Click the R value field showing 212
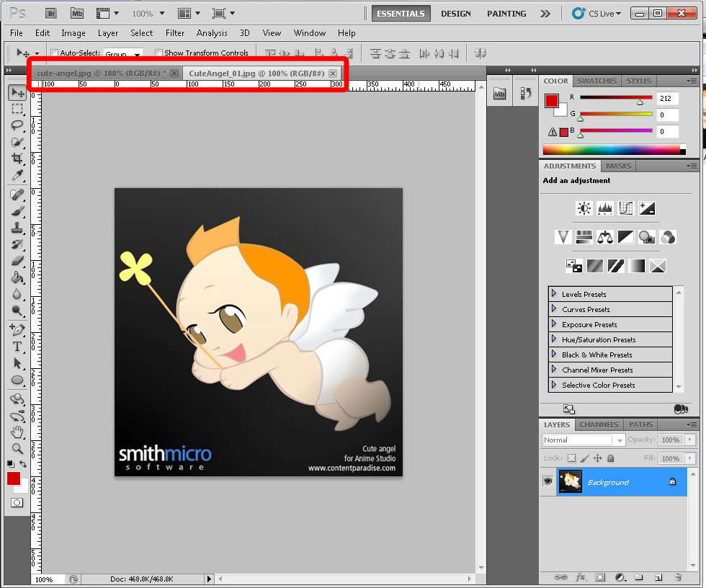Viewport: 706px width, 588px height. point(667,98)
